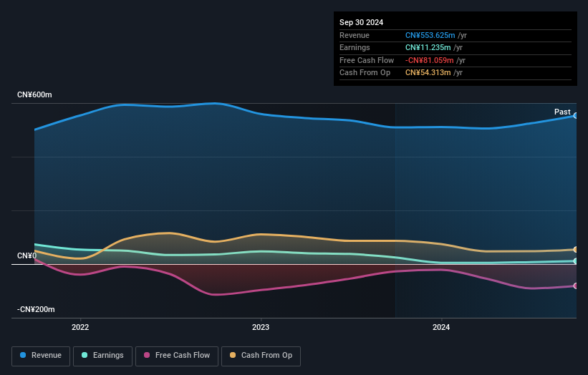588x375 pixels.
Task: Toggle the Earnings legend button
Action: point(102,356)
